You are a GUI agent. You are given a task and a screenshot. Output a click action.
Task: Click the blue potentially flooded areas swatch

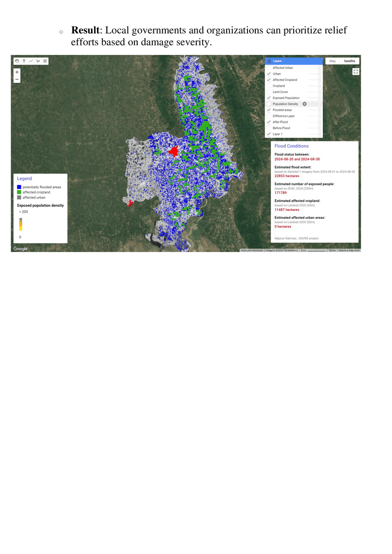click(19, 187)
